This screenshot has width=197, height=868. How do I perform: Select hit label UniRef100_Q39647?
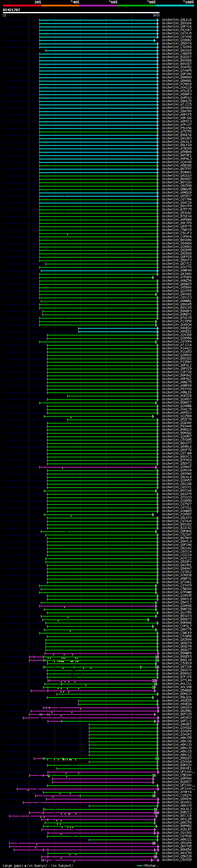(x=177, y=467)
